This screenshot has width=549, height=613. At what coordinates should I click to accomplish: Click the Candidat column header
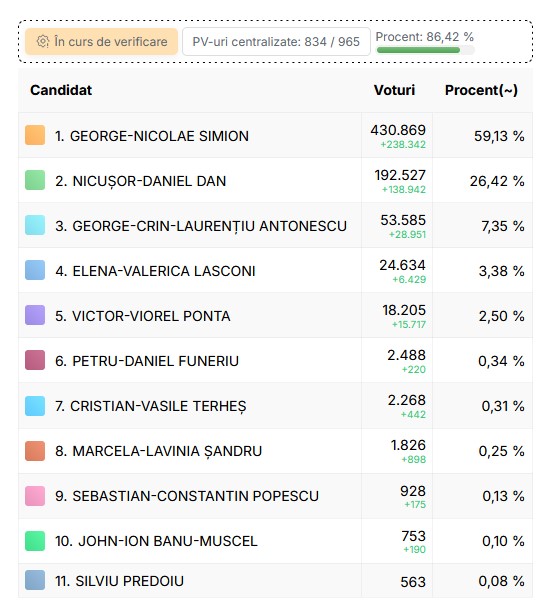61,90
